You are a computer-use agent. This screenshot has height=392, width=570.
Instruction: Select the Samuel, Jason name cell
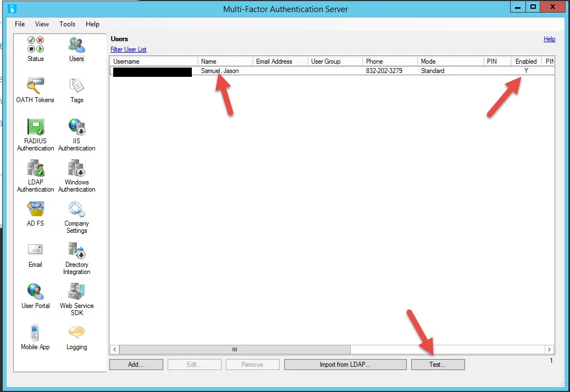pos(220,71)
